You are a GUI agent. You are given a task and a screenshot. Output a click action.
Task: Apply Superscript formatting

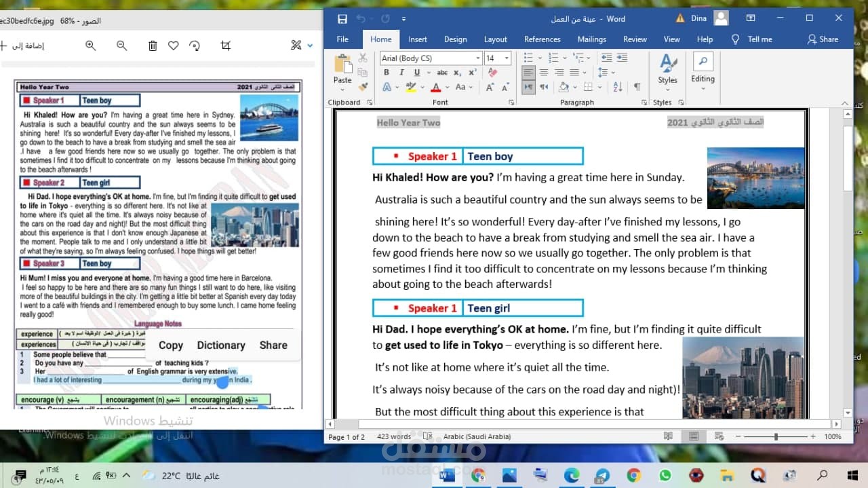tap(473, 73)
